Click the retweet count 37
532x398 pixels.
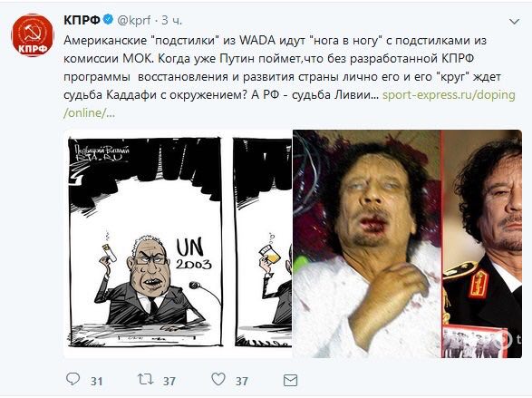coord(169,382)
